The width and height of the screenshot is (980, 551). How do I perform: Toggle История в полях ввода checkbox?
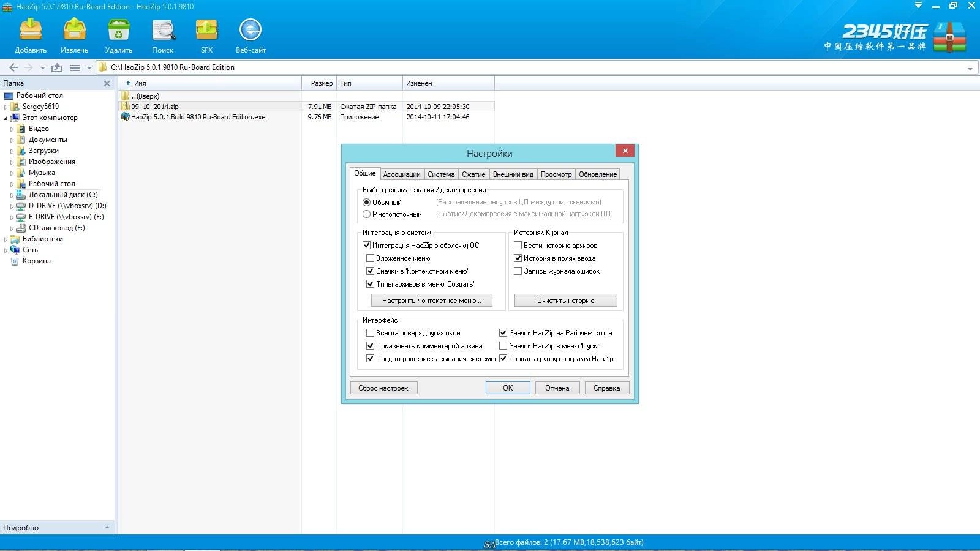point(518,258)
